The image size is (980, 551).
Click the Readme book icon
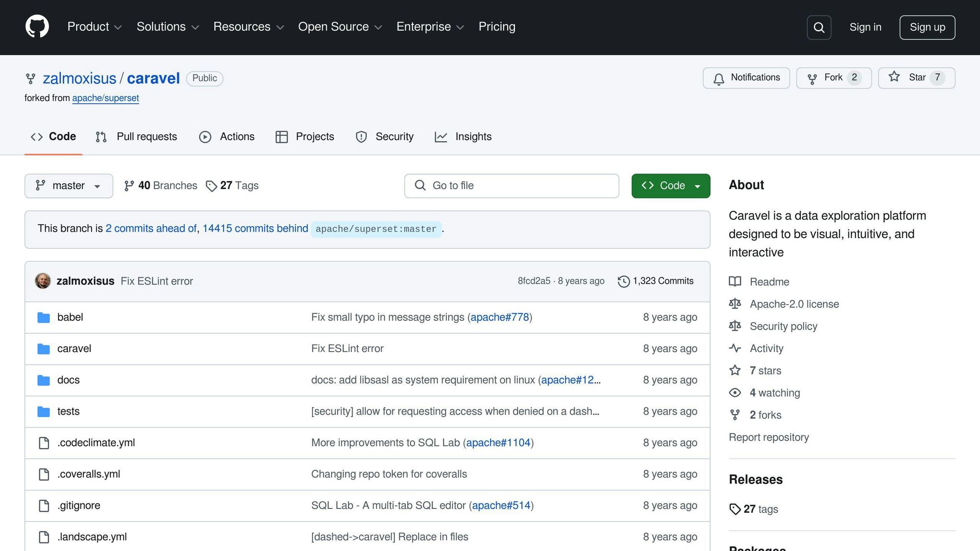[735, 282]
